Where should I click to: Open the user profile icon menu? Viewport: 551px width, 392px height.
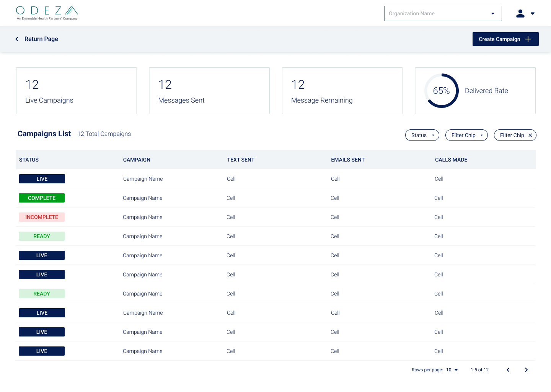coord(525,13)
